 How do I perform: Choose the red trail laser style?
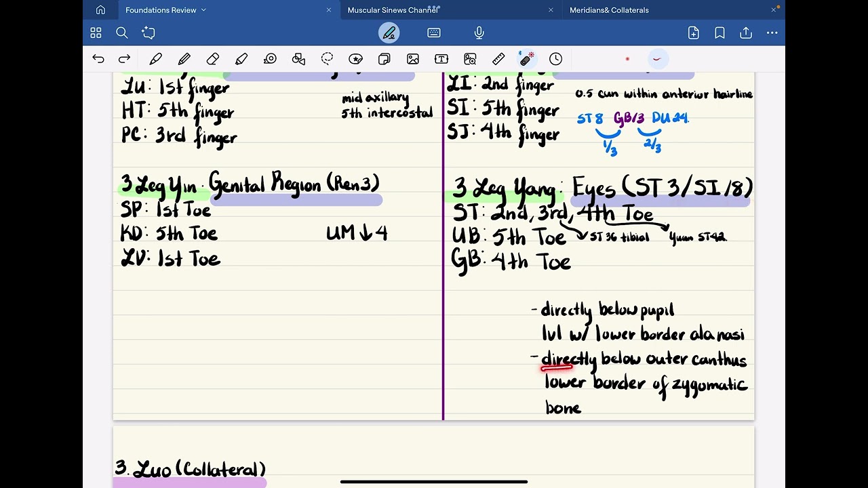coord(656,59)
